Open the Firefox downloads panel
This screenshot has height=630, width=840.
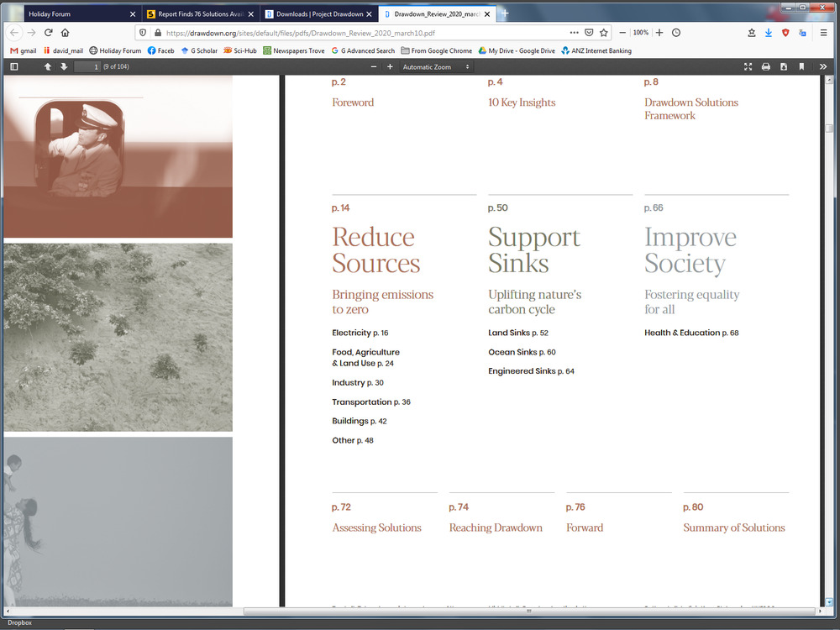[769, 33]
